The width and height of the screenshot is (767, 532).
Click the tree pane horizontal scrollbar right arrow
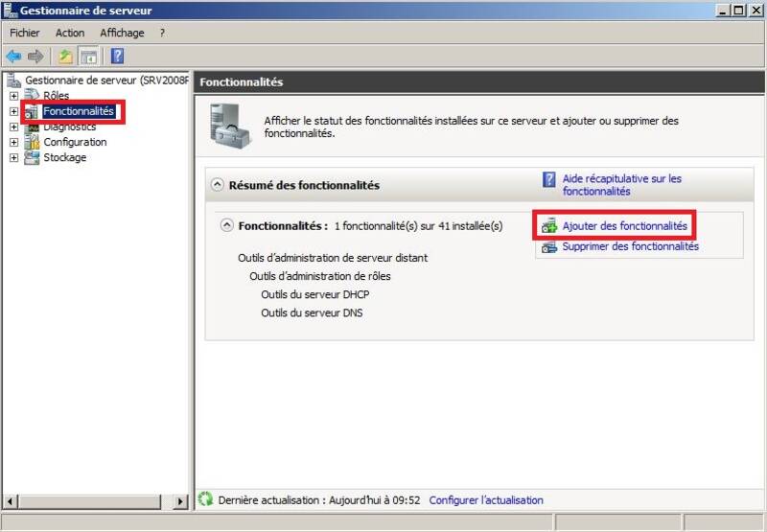180,501
